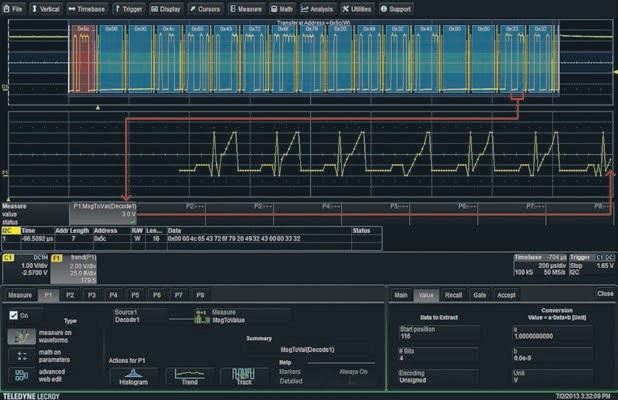Click the Histogram action icon
Viewport: 618px width, 400px height.
133,377
